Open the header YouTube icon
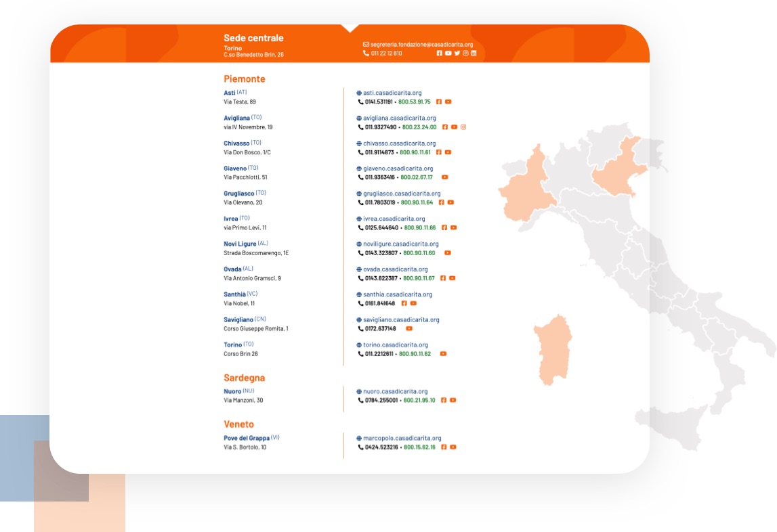Image resolution: width=777 pixels, height=532 pixels. (448, 53)
